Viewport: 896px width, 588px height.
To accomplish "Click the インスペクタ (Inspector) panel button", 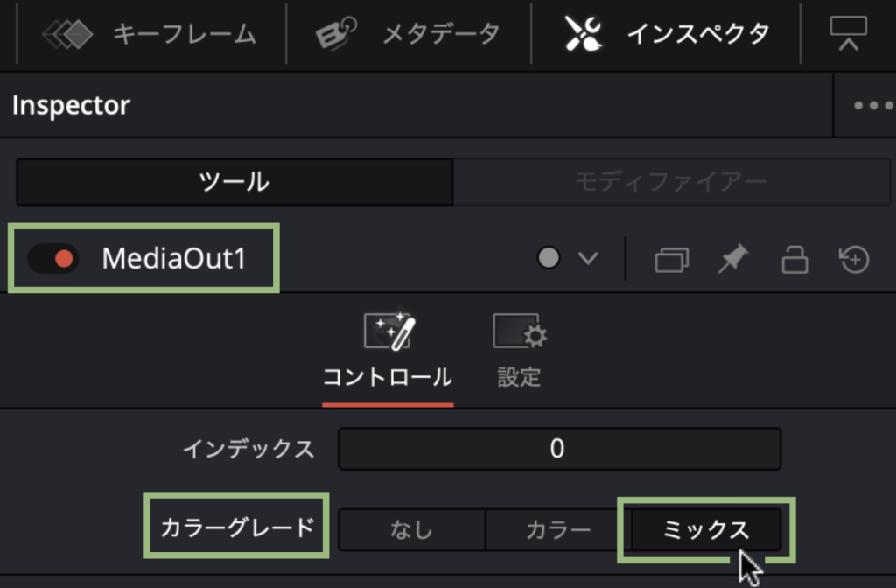I will pyautogui.click(x=668, y=34).
